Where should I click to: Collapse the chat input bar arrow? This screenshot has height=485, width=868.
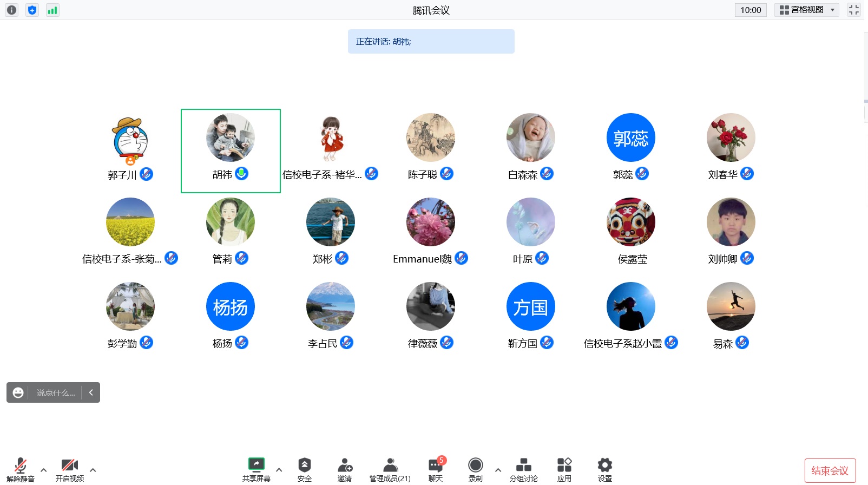tap(91, 392)
